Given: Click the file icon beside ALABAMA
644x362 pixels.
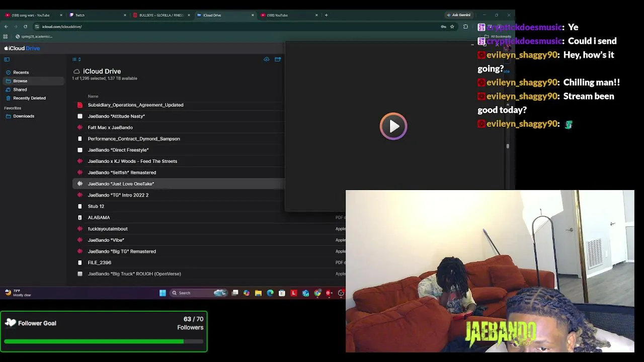Looking at the screenshot, I should (80, 218).
